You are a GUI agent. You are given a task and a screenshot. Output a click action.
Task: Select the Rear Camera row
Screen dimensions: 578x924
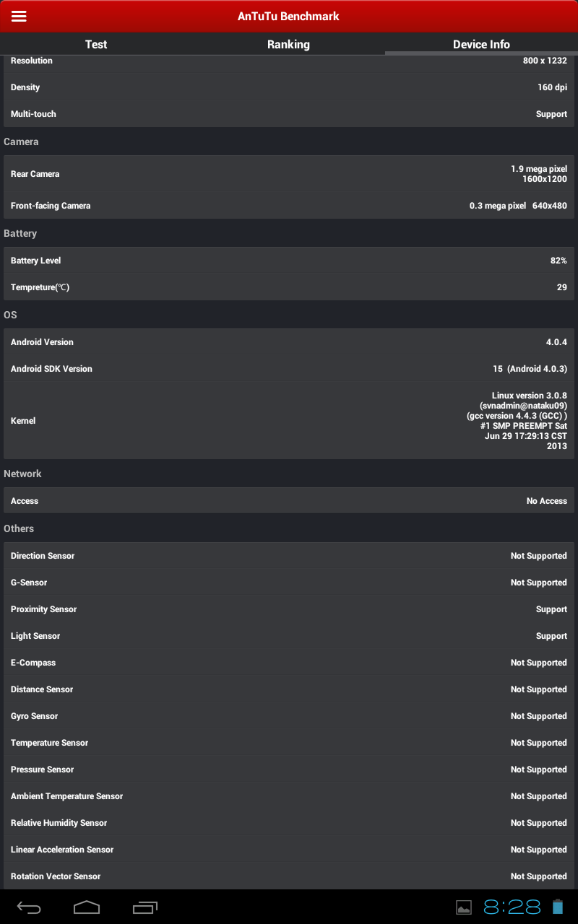(x=289, y=174)
